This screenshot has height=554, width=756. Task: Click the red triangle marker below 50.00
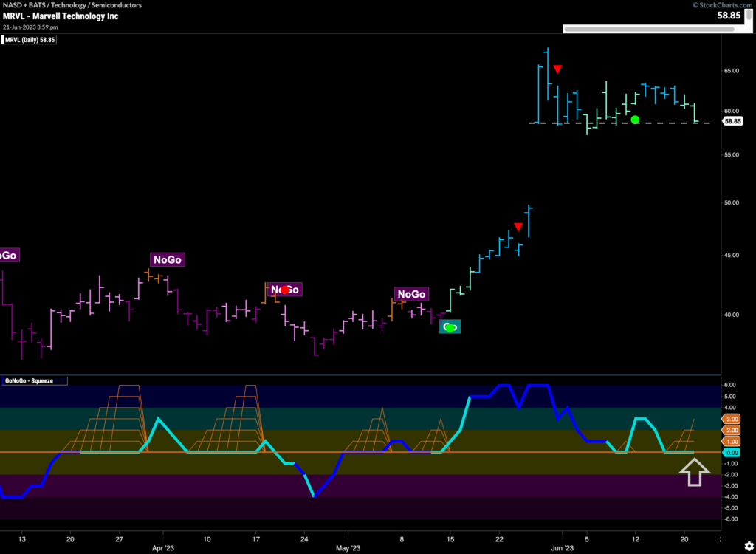coord(519,227)
